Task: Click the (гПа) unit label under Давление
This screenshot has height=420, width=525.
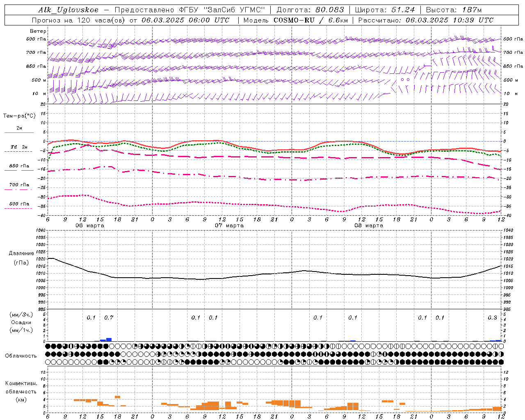Action: click(x=21, y=263)
